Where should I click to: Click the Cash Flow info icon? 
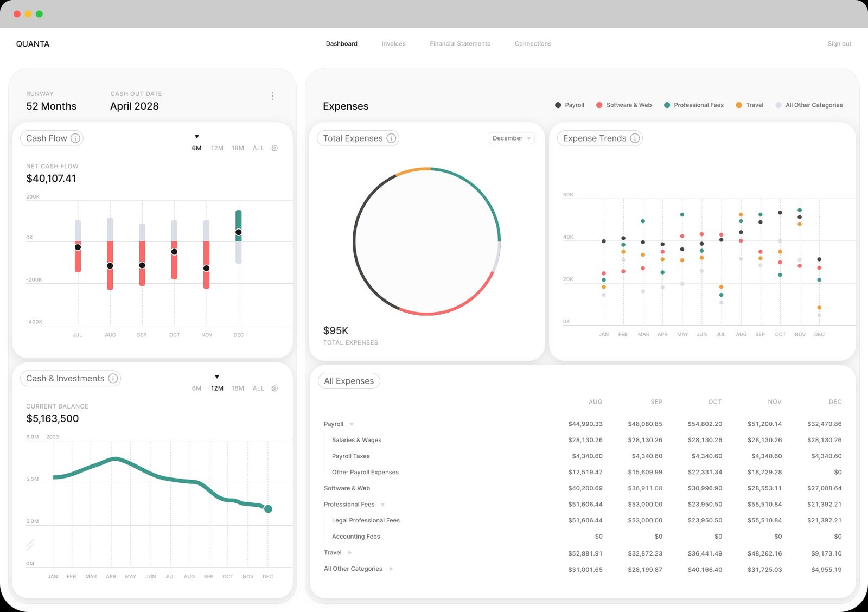[75, 138]
